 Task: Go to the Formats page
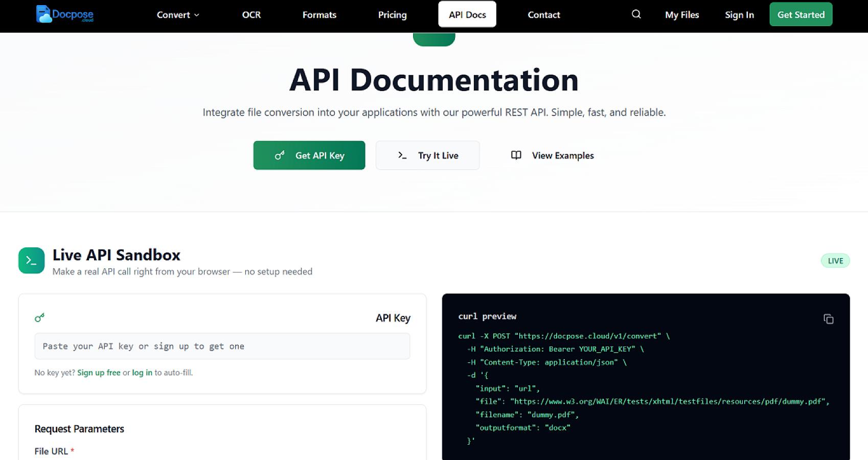point(319,15)
